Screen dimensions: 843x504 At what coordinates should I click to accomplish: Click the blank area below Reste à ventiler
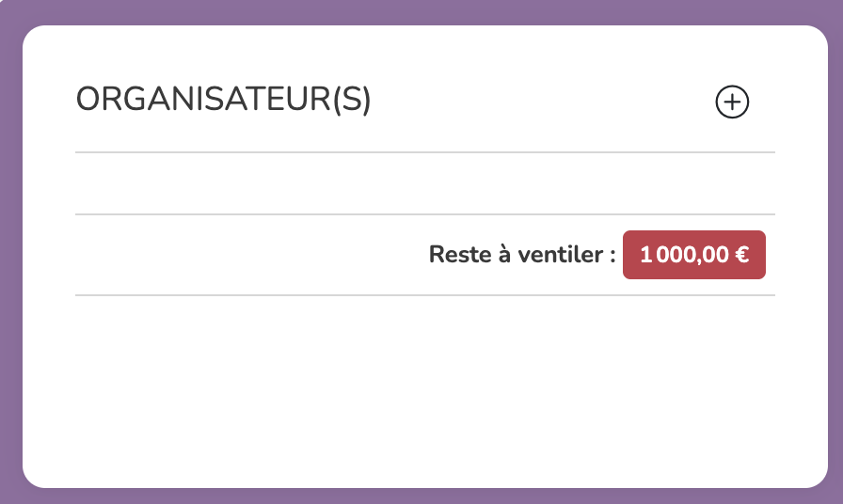pos(423,386)
